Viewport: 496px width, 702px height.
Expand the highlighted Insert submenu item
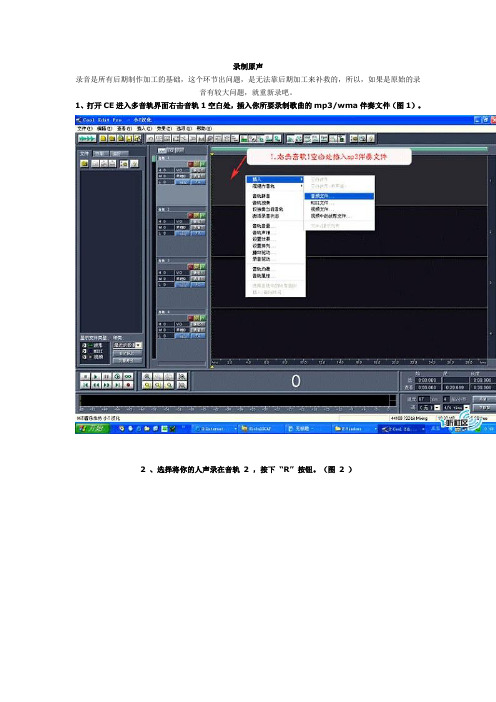click(x=275, y=180)
